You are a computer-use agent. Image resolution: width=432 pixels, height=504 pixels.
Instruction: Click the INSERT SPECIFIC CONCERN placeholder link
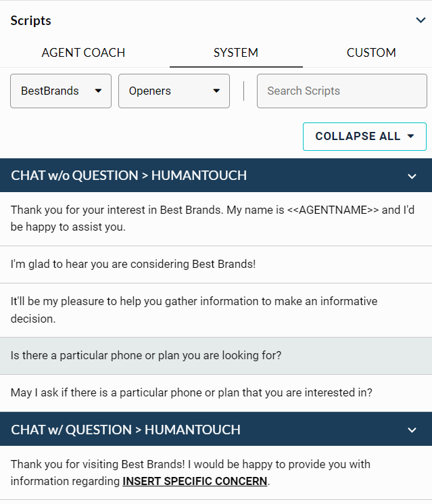(x=195, y=482)
